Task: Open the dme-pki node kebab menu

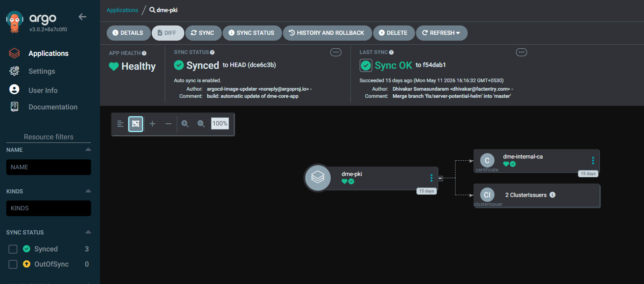Action: (431, 178)
